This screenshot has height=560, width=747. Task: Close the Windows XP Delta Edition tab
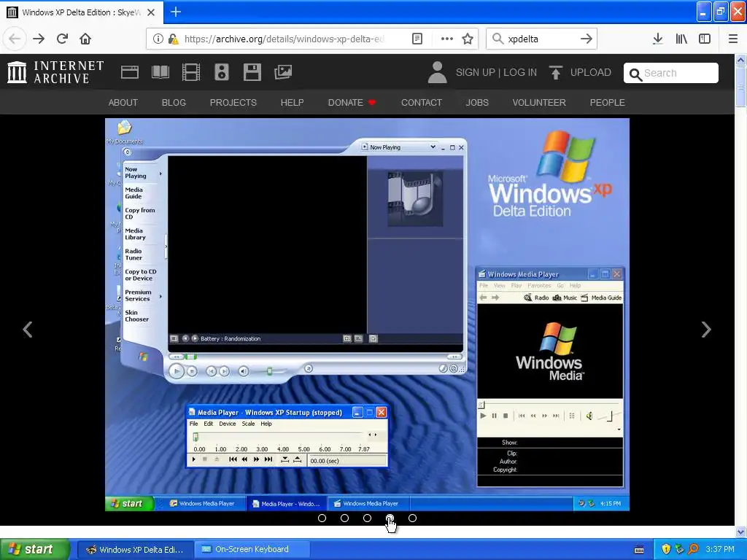pyautogui.click(x=151, y=12)
